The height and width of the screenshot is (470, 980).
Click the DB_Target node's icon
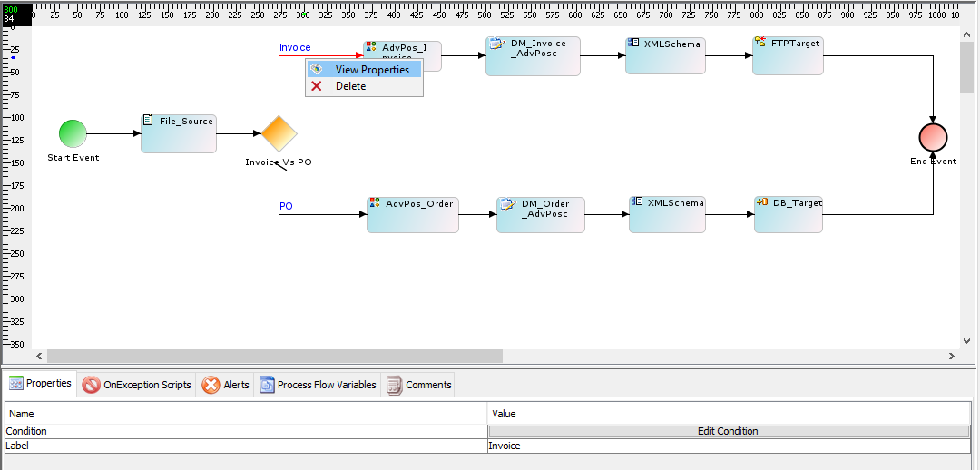tap(762, 201)
